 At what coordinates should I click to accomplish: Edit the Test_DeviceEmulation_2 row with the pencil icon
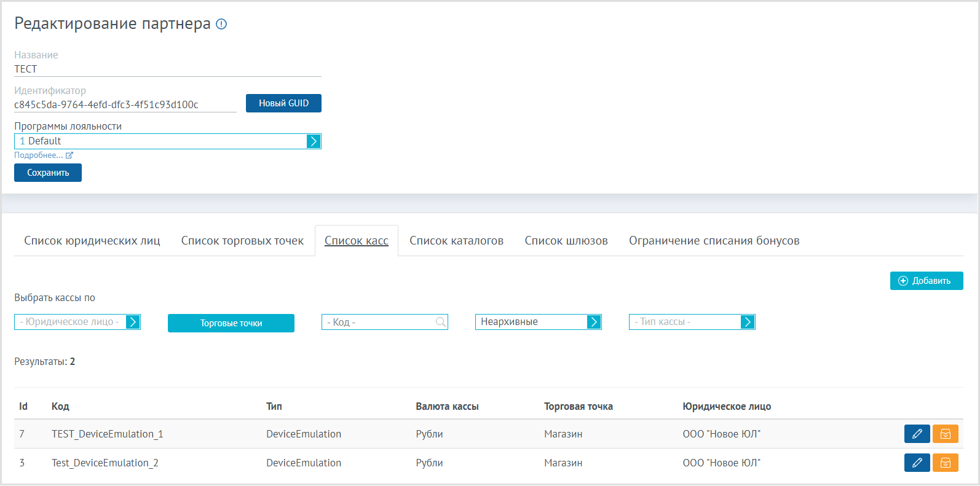(917, 463)
